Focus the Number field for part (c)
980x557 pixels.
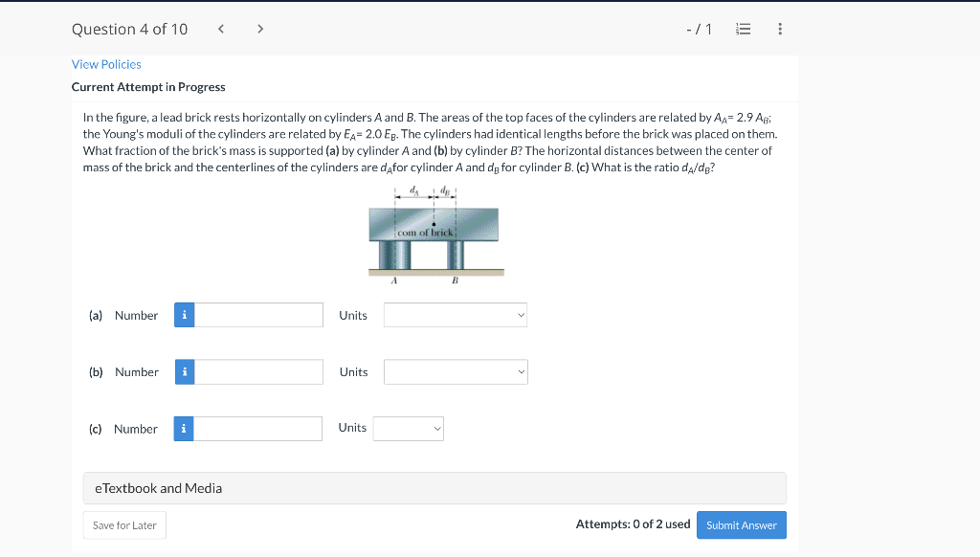257,429
